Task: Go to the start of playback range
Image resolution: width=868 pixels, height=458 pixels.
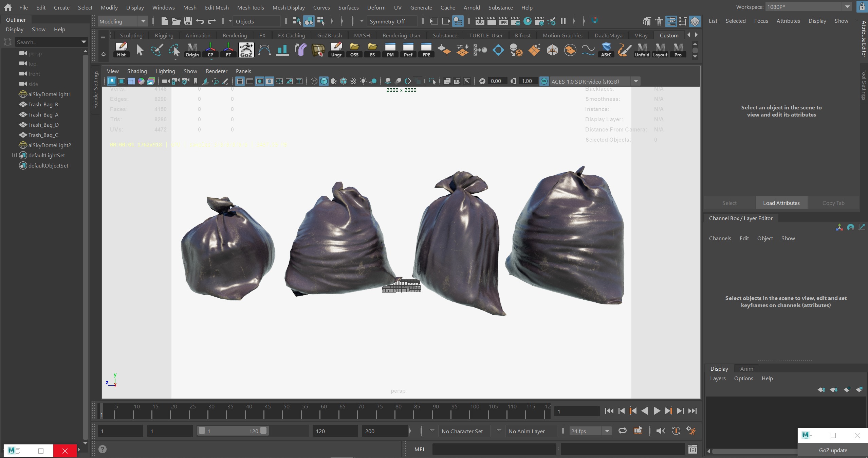Action: pos(609,411)
